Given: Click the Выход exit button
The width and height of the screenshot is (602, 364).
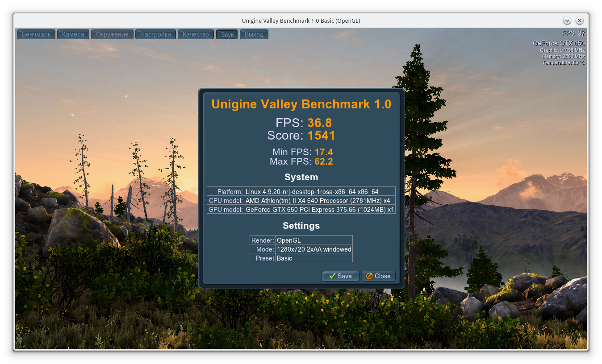Looking at the screenshot, I should (254, 34).
